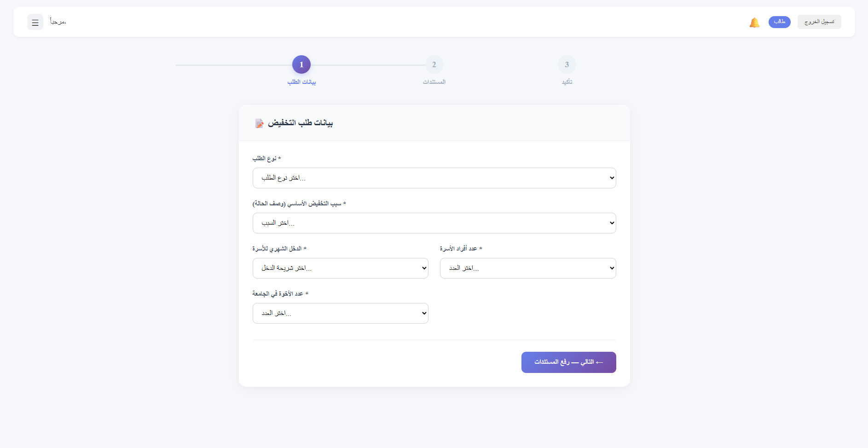Viewport: 868px width, 448px height.
Task: Click the arrow on the next-step button
Action: tap(598, 362)
